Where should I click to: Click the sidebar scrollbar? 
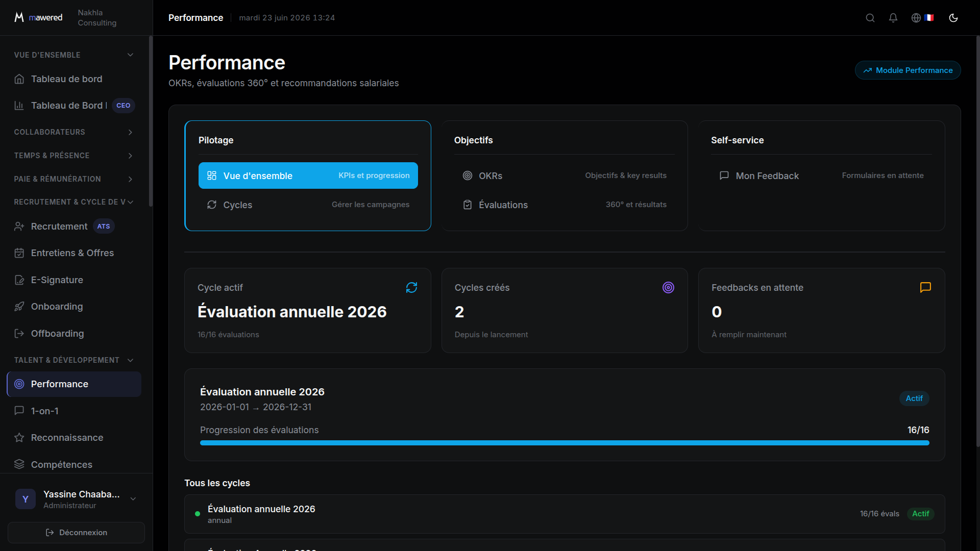[151, 121]
